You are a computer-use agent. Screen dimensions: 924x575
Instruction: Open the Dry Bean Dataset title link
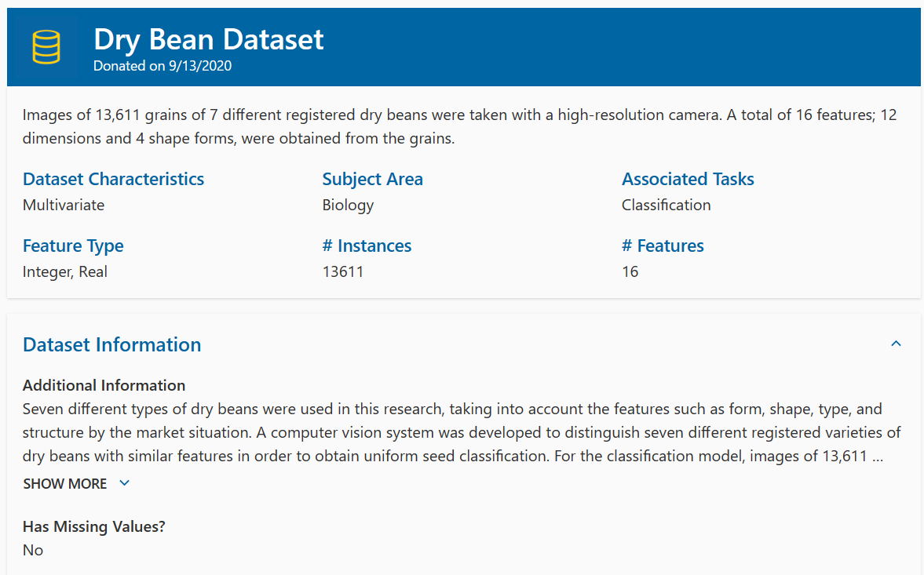click(208, 39)
